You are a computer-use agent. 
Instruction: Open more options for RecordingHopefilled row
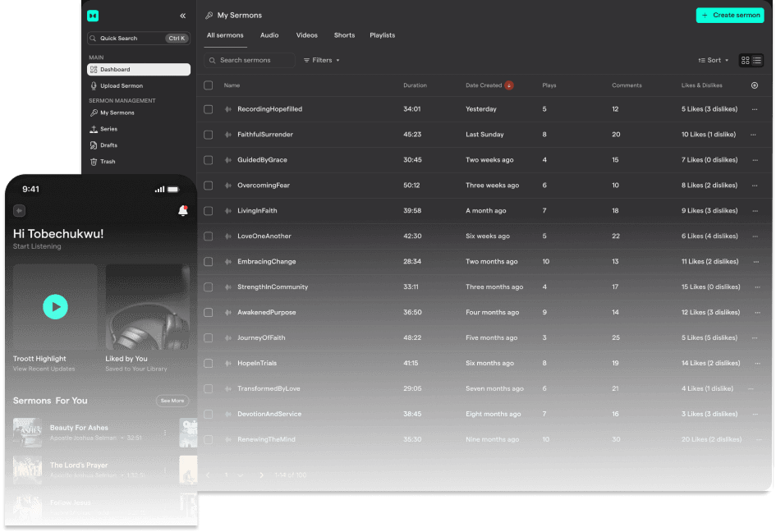point(754,109)
